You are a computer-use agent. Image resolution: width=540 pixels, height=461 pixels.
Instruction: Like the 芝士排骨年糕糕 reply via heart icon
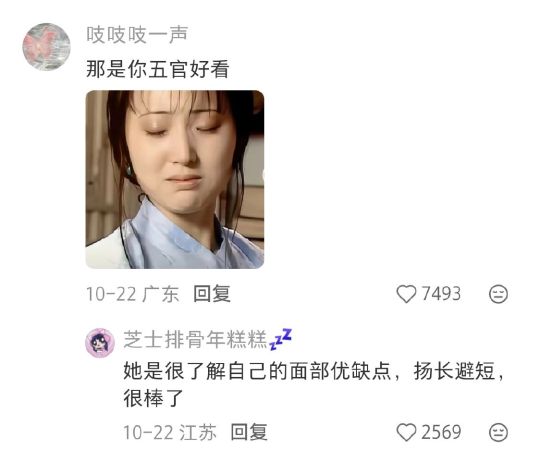406,432
